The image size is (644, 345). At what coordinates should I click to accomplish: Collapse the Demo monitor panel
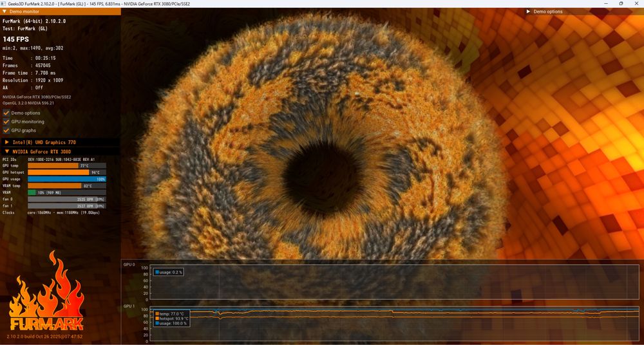pyautogui.click(x=5, y=12)
